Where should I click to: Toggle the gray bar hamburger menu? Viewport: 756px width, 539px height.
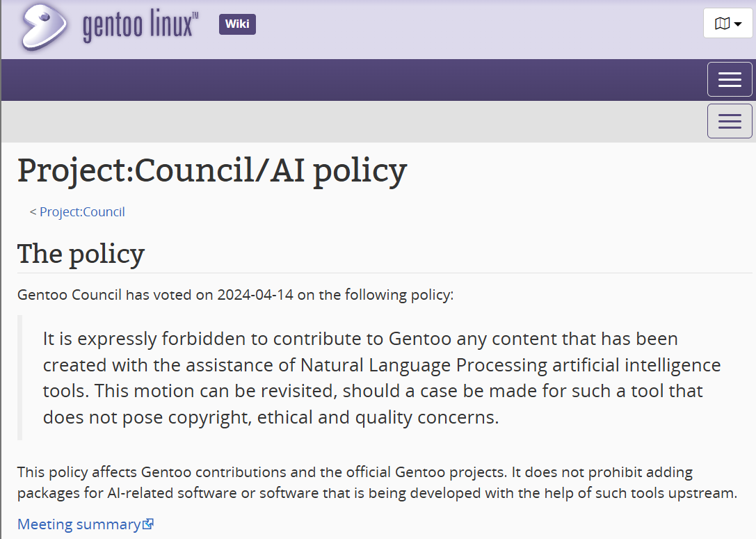tap(730, 121)
